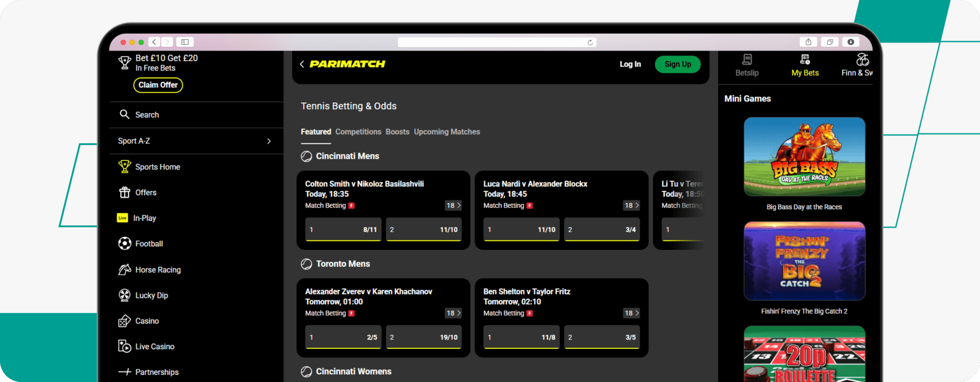Click the Sports Home trophy icon
The width and height of the screenshot is (980, 382).
125,167
